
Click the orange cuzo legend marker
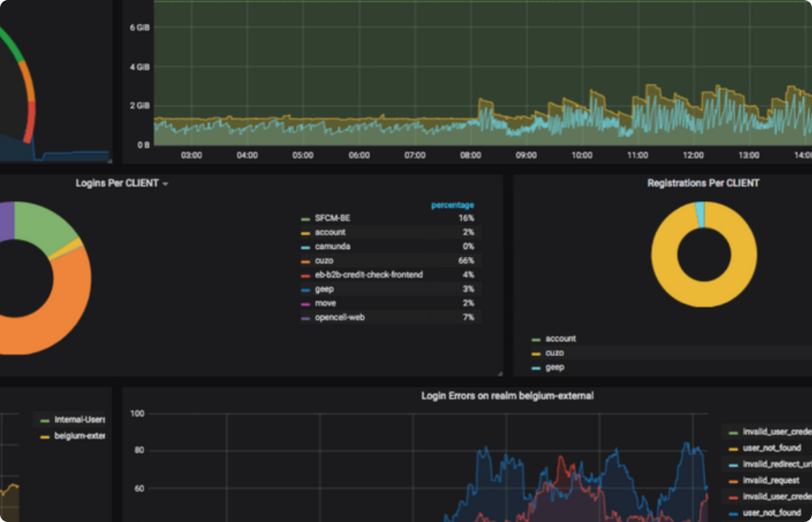[306, 260]
